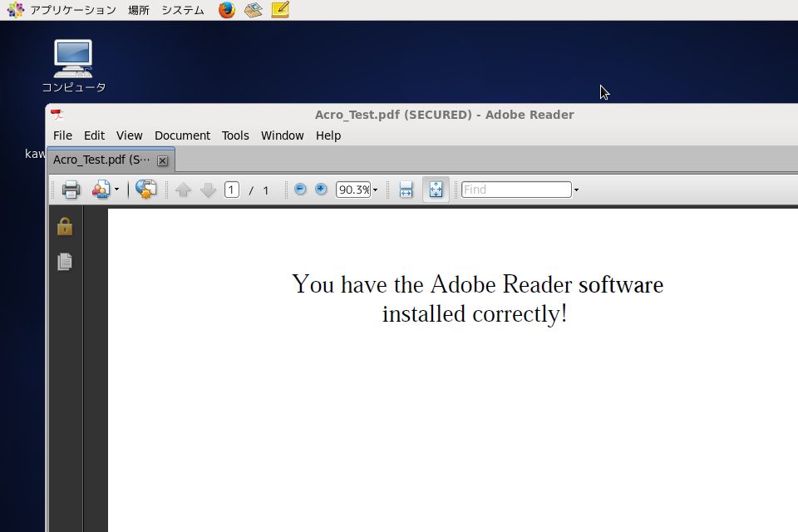798x532 pixels.
Task: Click the Print icon in toolbar
Action: 71,190
